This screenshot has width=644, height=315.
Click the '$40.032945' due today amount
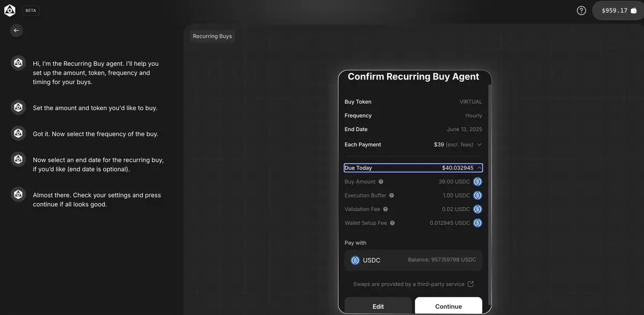pyautogui.click(x=458, y=168)
